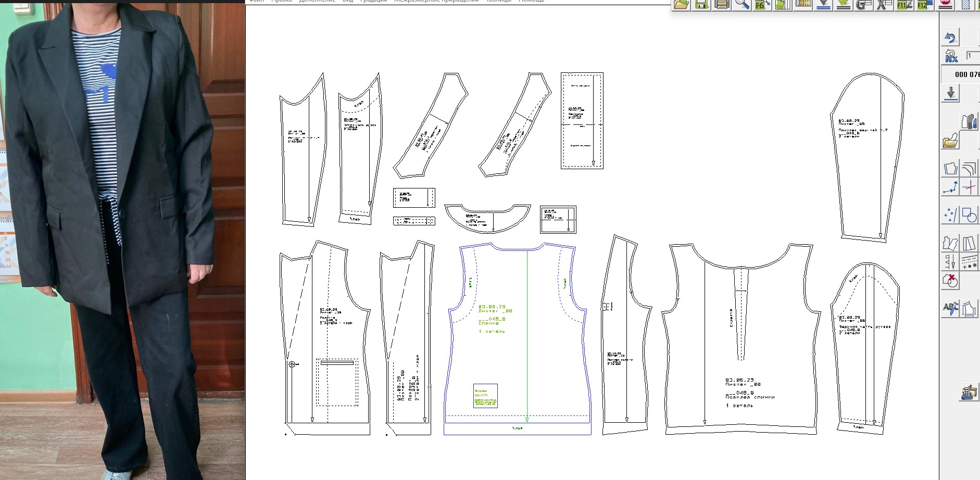
Task: Click the hatched pattern icon in toolbar
Action: (966, 5)
